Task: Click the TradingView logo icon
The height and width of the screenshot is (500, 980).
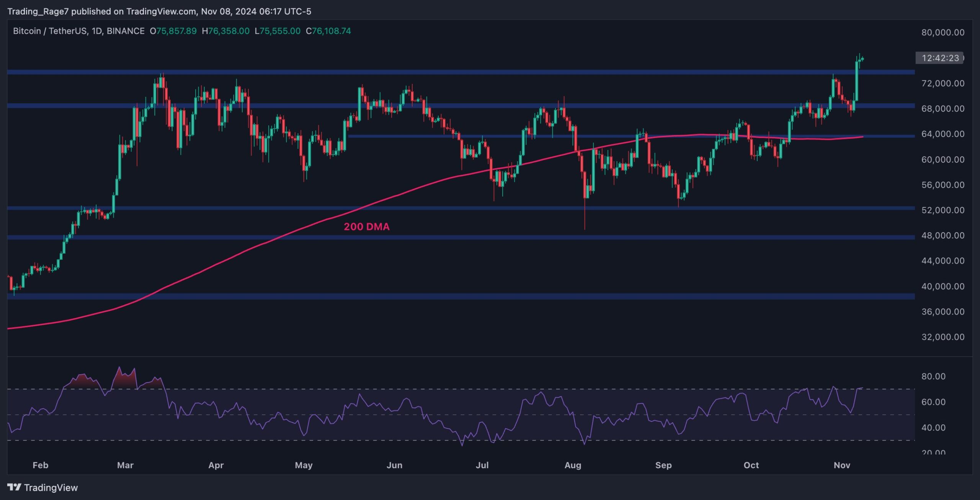Action: (x=14, y=487)
